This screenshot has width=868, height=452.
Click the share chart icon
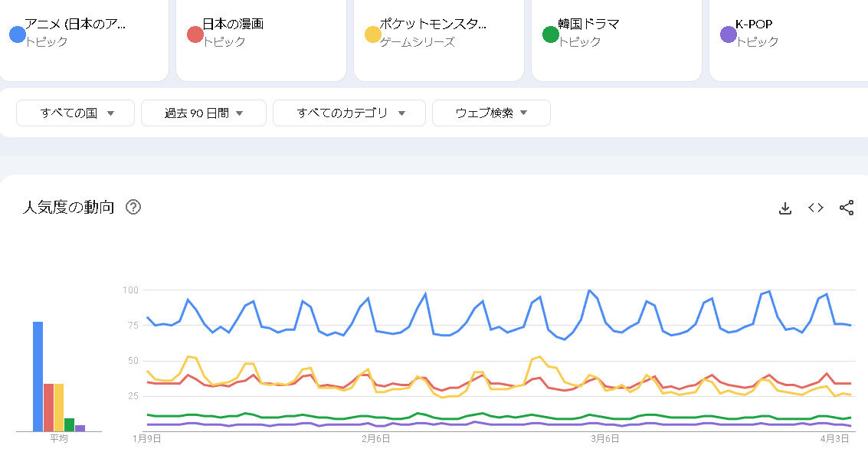(847, 208)
